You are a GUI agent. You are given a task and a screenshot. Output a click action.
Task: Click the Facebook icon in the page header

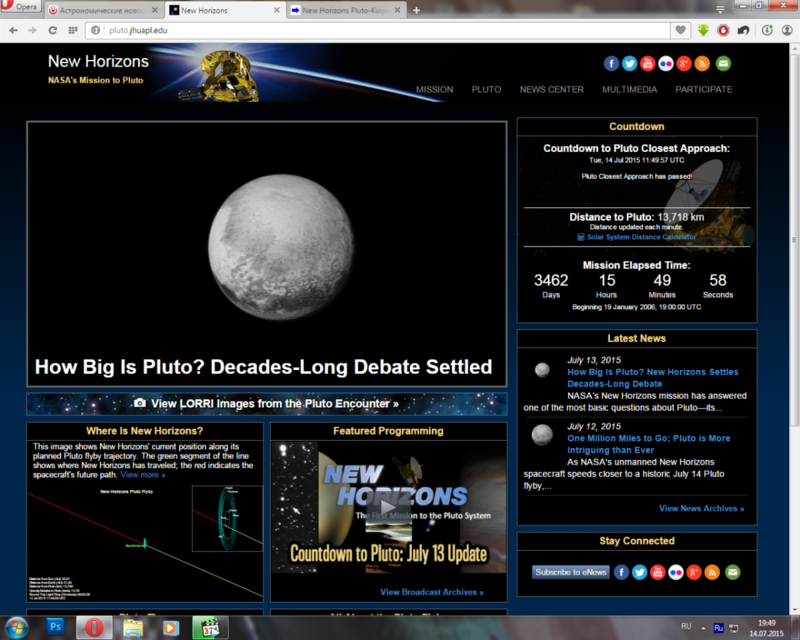tap(612, 63)
